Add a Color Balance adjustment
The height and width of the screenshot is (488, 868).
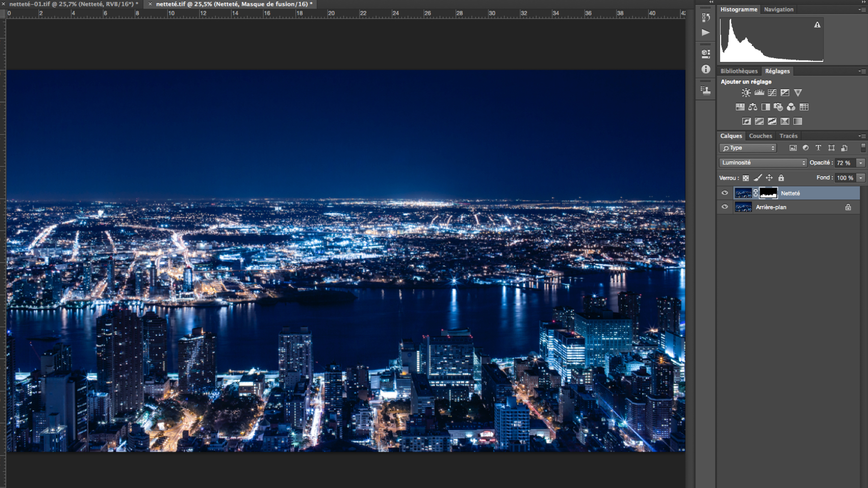pos(753,107)
